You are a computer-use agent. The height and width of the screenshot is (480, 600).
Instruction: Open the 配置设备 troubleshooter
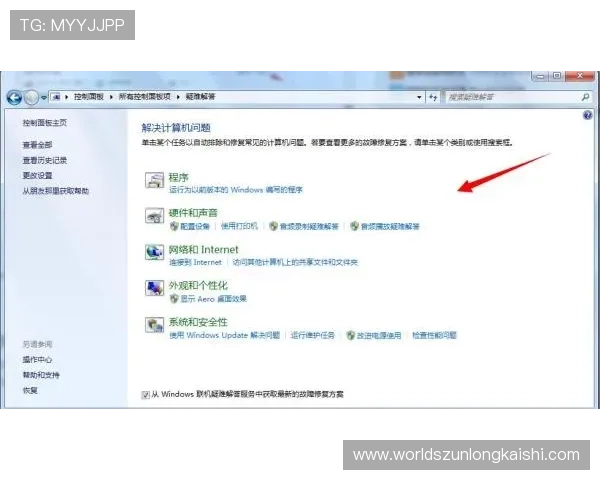click(195, 227)
